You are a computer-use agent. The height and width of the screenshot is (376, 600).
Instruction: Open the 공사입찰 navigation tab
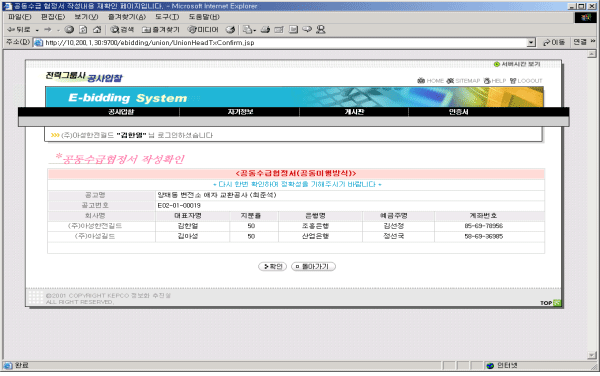[121, 112]
